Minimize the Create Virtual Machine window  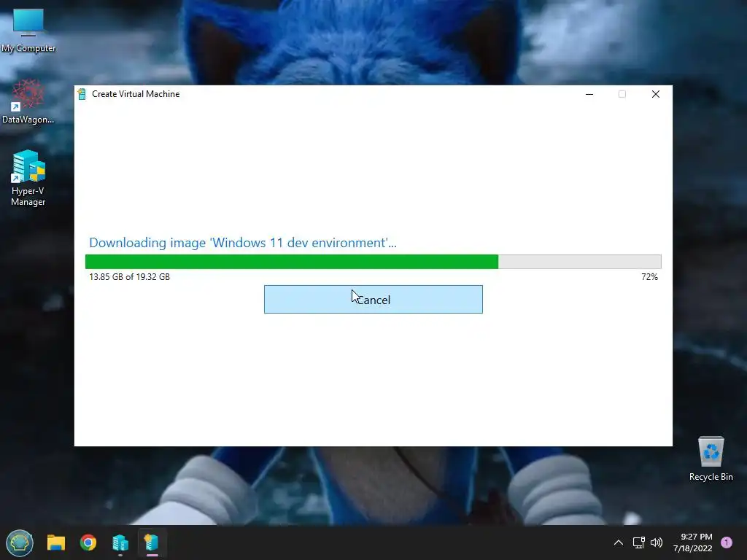589,94
